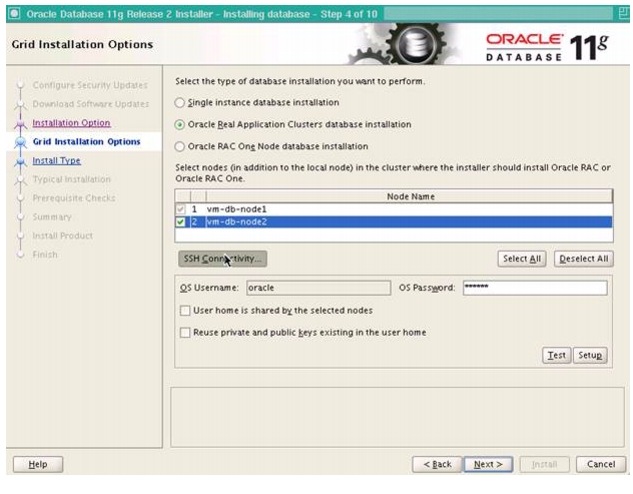Focus the OS Username field
Viewport: 633px width, 494px height.
tap(319, 288)
